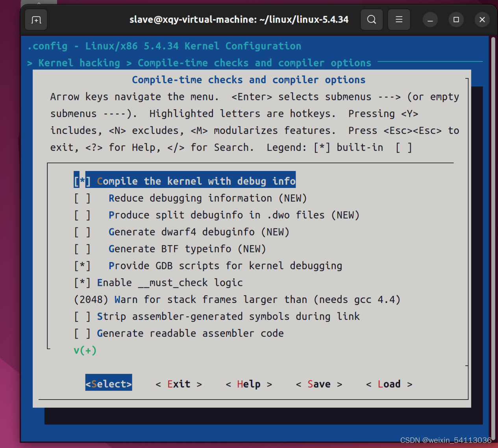
Task: Click the Select button
Action: tap(108, 384)
